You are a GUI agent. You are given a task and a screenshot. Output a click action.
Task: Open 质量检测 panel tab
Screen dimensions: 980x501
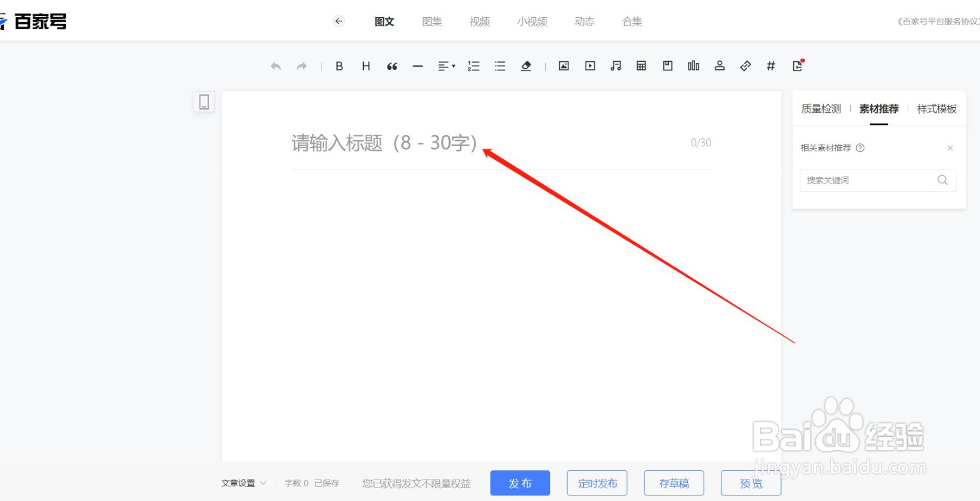pyautogui.click(x=821, y=109)
